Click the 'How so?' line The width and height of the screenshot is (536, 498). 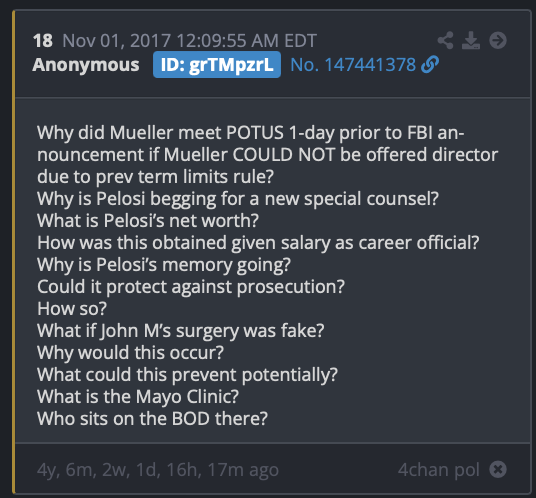tap(72, 309)
